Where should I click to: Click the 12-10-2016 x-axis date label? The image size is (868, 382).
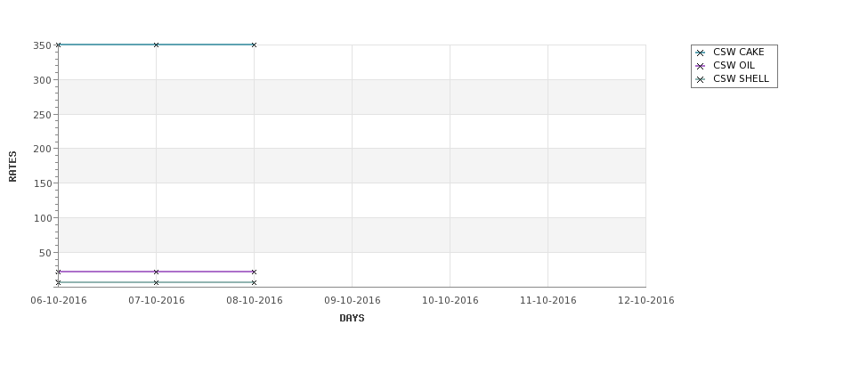(646, 301)
